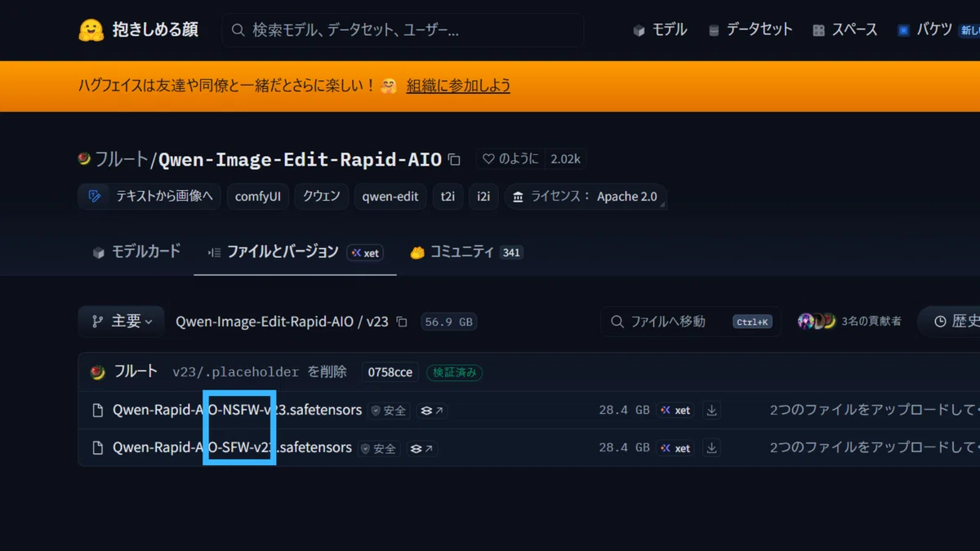Click the xet badge beside the files tab
This screenshot has height=551, width=980.
(365, 253)
